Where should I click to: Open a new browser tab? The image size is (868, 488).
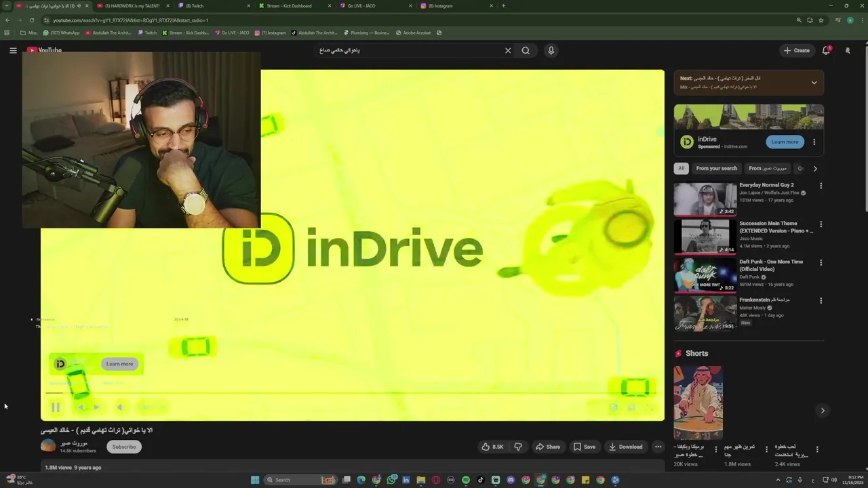point(503,5)
